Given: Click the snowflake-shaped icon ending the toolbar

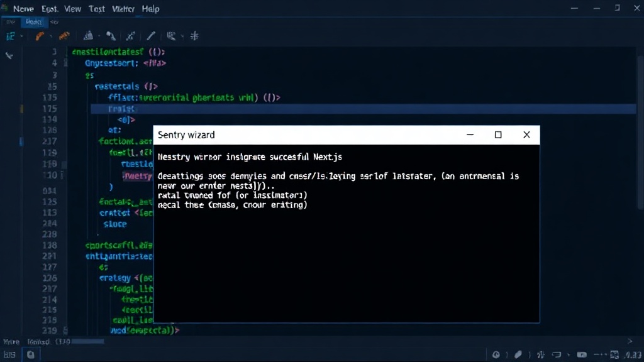Looking at the screenshot, I should (x=194, y=36).
